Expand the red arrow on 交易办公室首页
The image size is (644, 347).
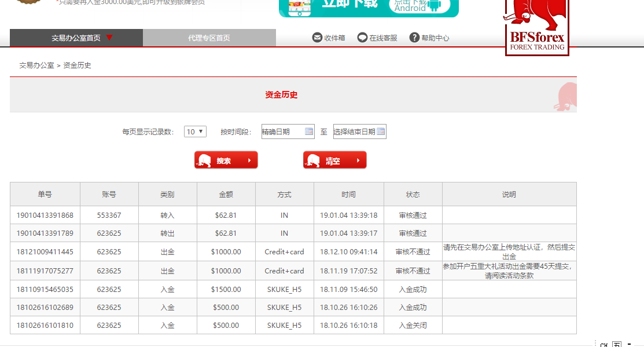coord(109,38)
